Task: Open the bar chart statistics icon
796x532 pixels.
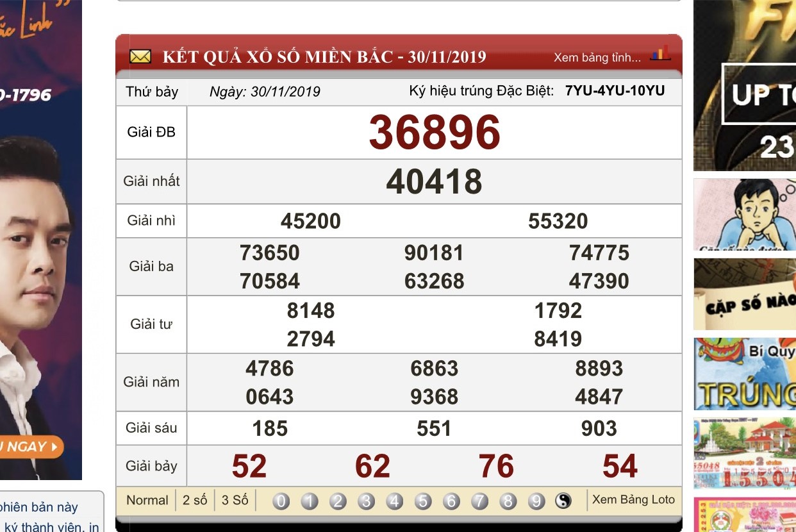Action: click(660, 54)
